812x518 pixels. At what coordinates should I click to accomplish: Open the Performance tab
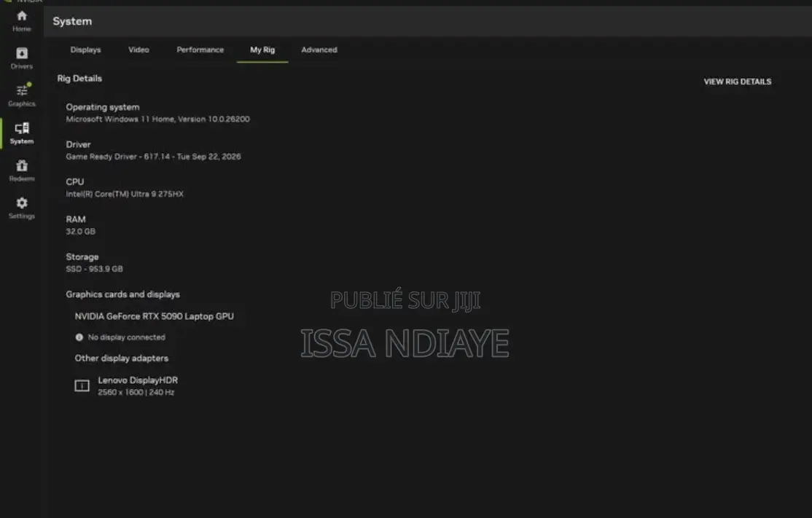200,50
